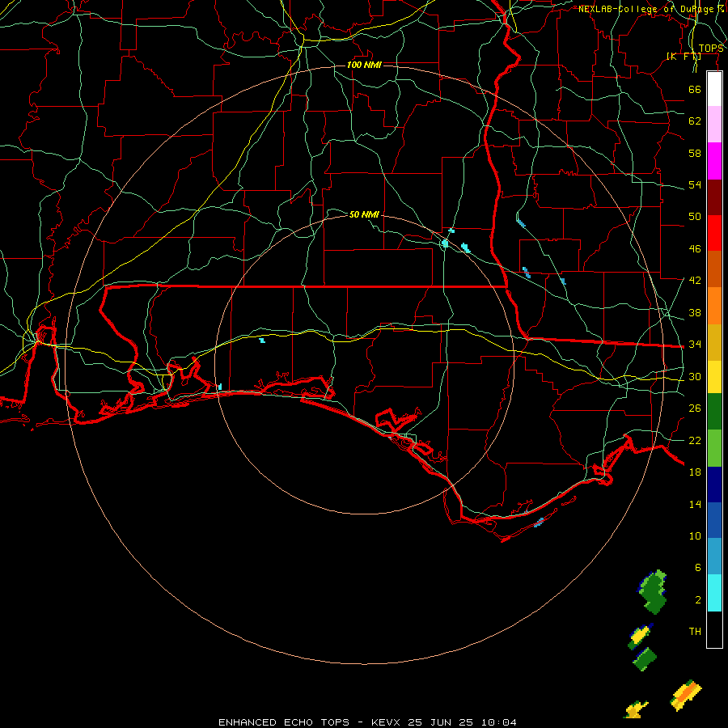Click the legend value '34'
Image resolution: width=728 pixels, height=728 pixels.
695,345
